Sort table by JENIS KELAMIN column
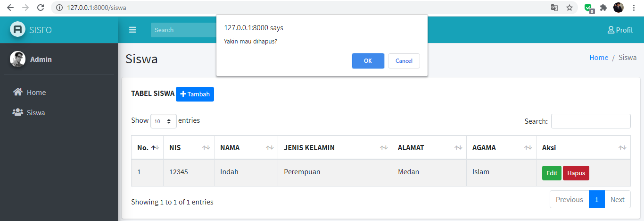644x221 pixels. [x=335, y=147]
